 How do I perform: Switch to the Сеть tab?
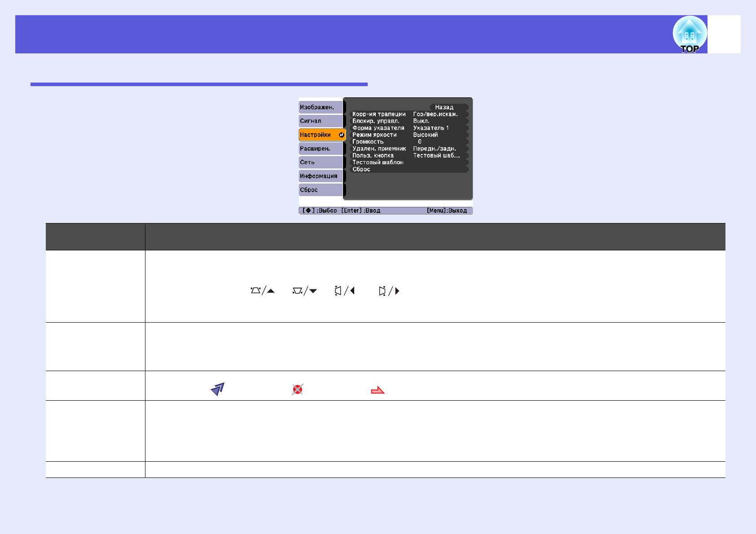point(321,162)
